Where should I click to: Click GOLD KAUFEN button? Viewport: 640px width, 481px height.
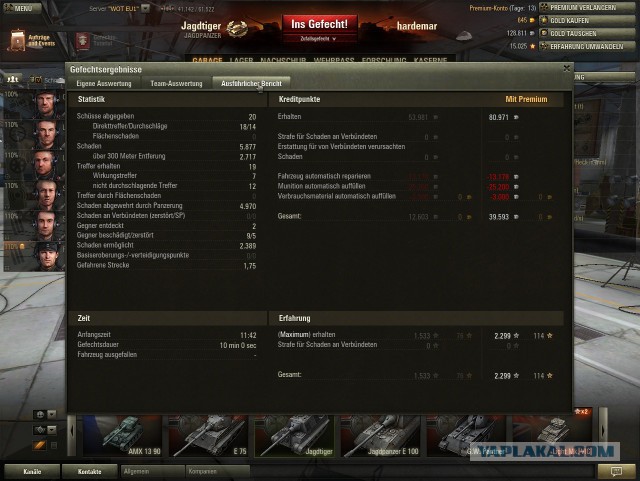[x=587, y=20]
